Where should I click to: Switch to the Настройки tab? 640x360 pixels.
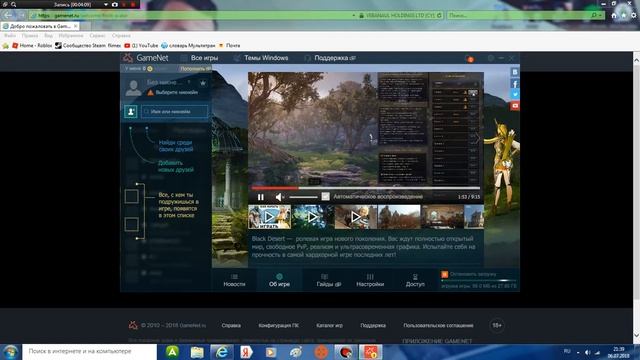click(x=370, y=280)
